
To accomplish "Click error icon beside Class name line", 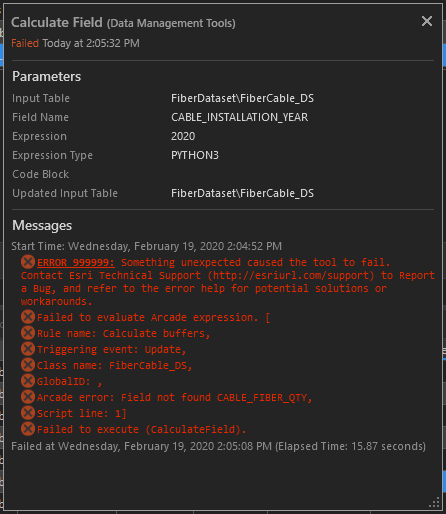I will pos(28,365).
